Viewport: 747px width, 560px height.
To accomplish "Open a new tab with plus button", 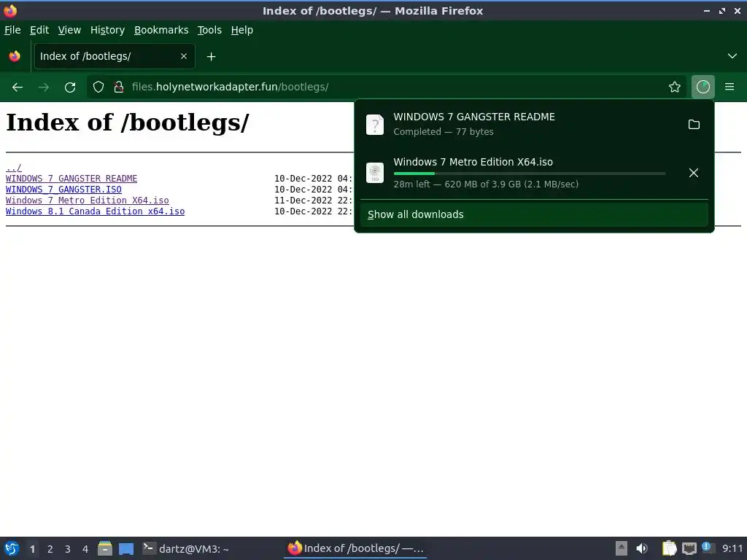I will pos(211,57).
